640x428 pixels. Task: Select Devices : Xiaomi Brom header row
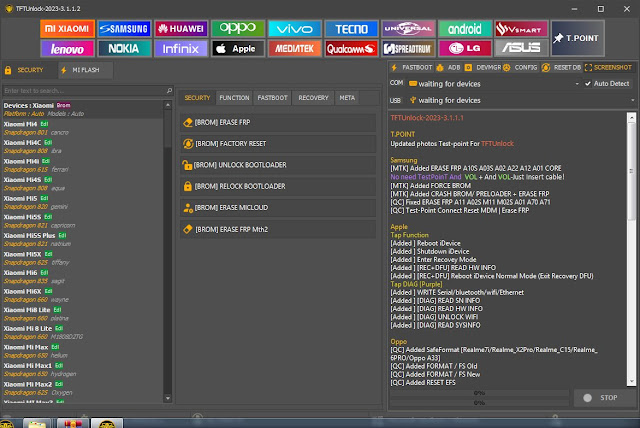pyautogui.click(x=83, y=109)
